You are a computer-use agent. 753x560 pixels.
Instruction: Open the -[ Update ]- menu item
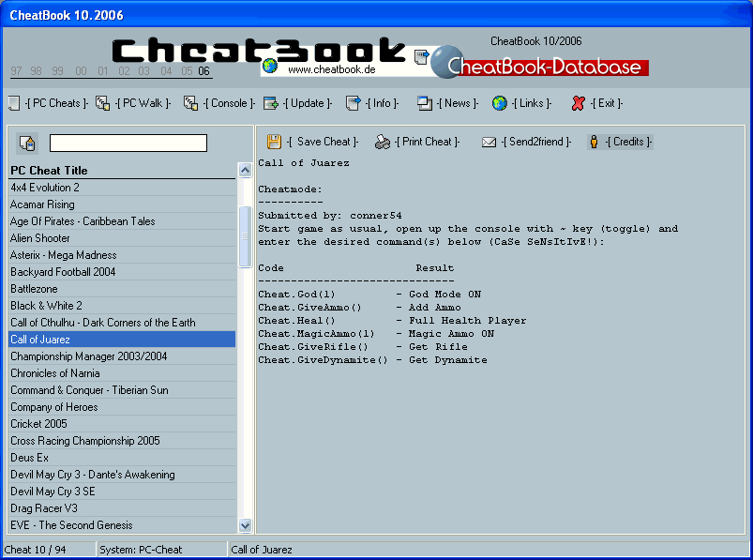(308, 103)
